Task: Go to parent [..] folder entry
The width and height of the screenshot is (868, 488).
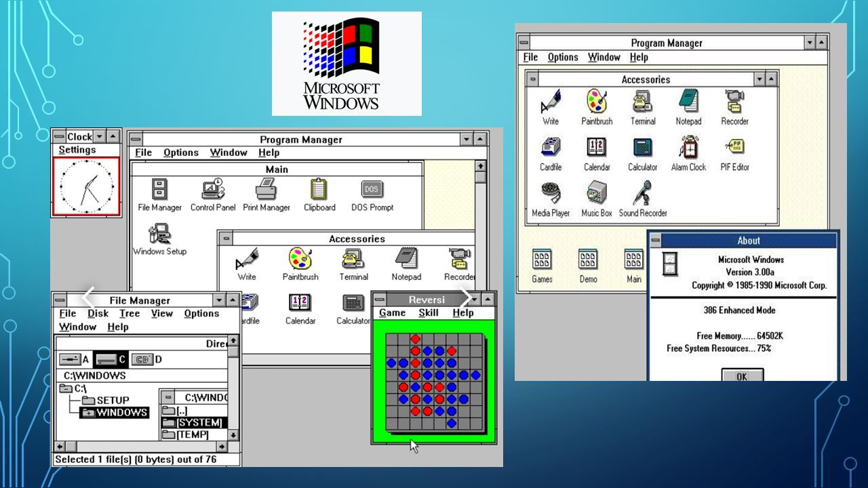Action: 176,411
